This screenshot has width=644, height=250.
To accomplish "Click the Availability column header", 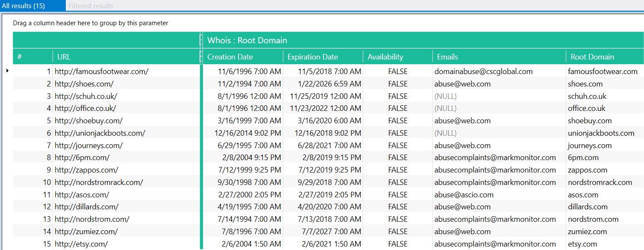I will point(398,57).
